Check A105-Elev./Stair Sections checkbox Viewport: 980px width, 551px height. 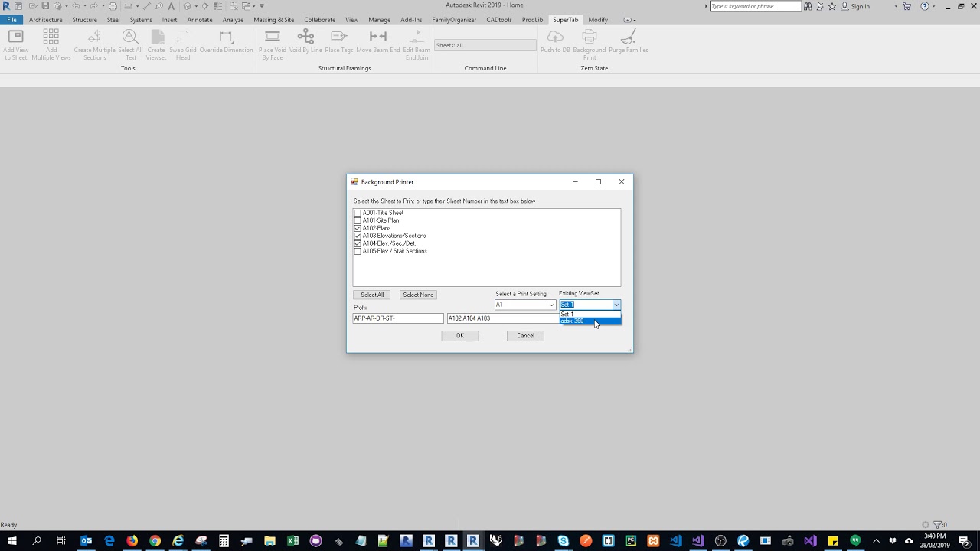(x=358, y=251)
